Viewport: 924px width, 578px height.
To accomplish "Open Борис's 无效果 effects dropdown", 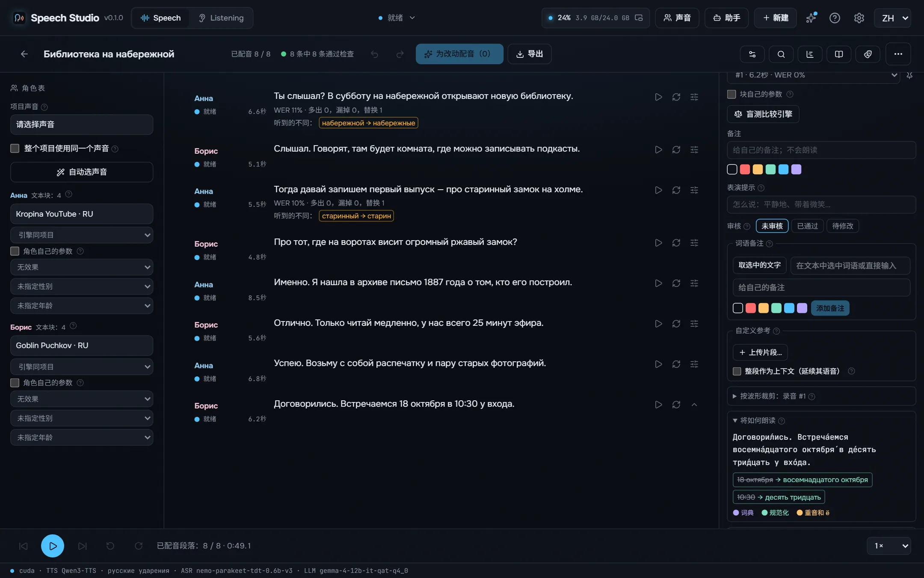I will point(82,399).
